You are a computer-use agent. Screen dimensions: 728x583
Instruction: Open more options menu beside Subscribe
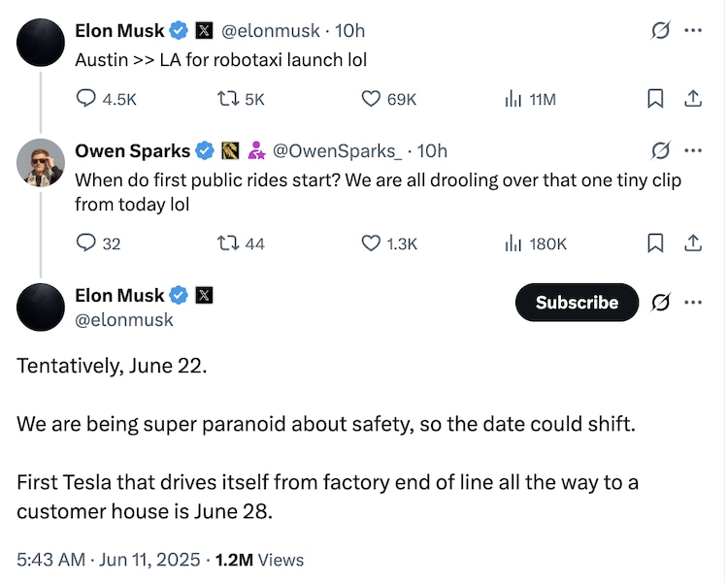pyautogui.click(x=693, y=303)
